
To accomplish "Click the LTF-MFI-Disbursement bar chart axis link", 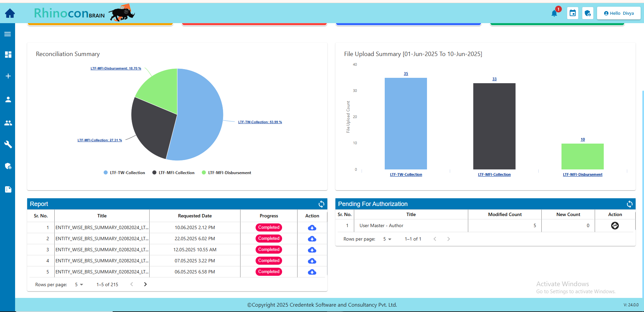I will (582, 174).
